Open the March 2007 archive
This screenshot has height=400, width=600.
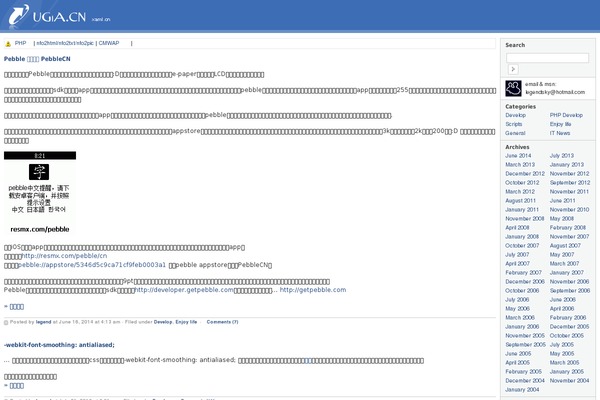tap(564, 264)
